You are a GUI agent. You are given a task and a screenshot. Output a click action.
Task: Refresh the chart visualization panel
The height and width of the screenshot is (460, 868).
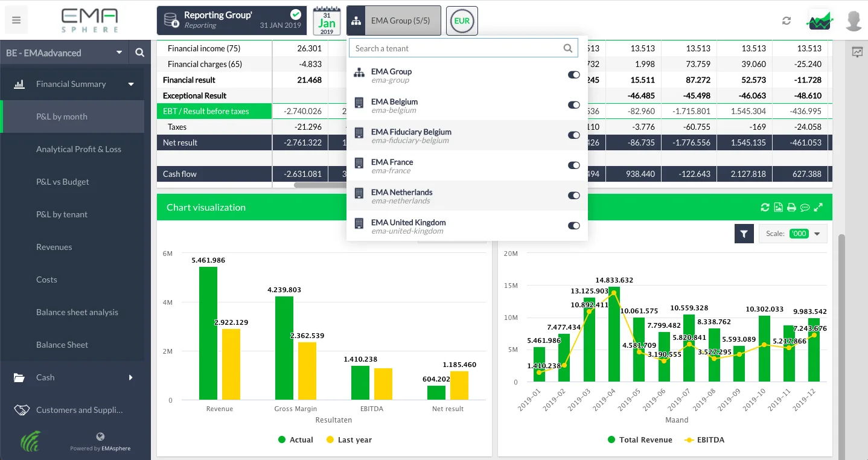pos(765,207)
